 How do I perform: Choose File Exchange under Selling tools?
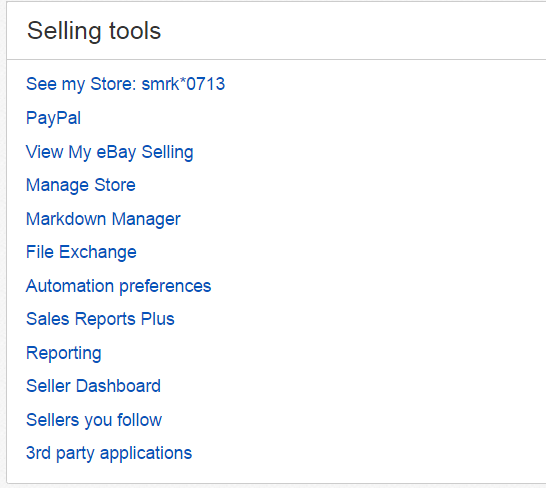pos(81,252)
